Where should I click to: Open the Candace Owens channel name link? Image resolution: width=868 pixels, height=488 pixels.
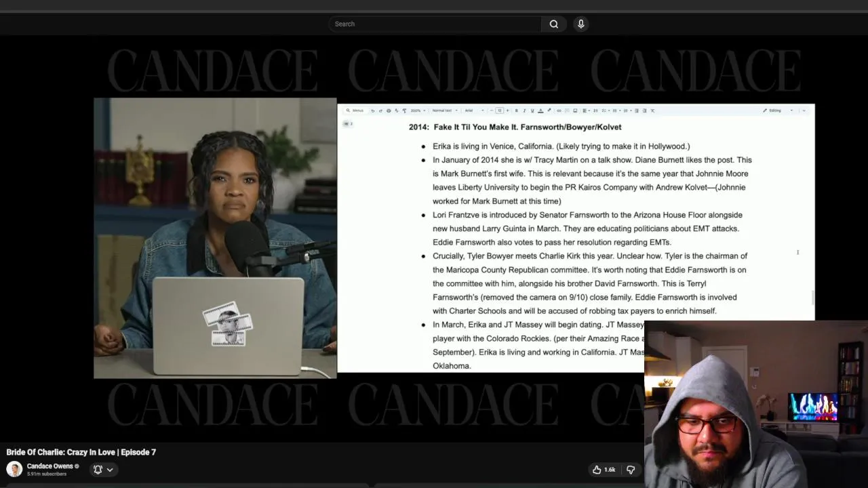[x=50, y=466]
